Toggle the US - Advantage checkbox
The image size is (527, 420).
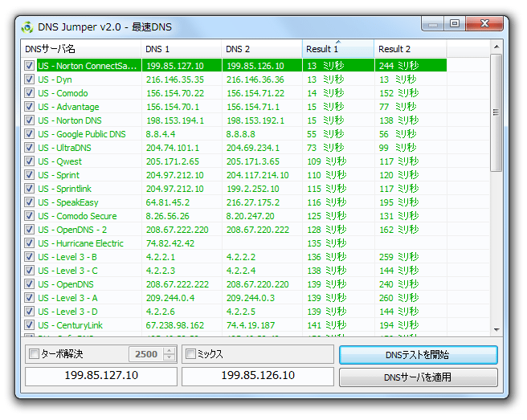[x=29, y=107]
